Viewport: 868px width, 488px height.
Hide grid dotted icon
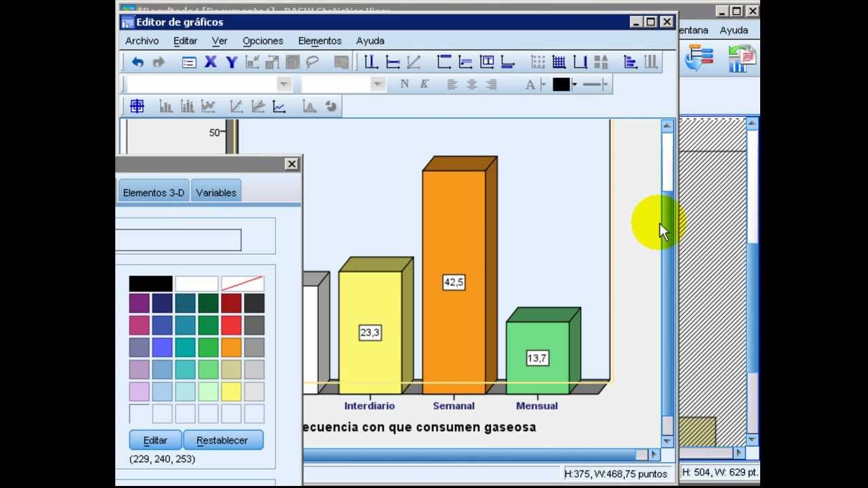[538, 62]
